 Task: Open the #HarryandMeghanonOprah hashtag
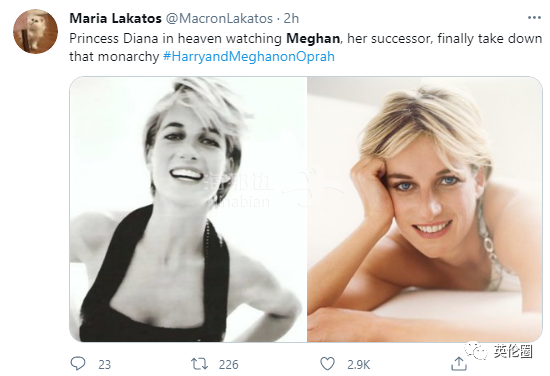click(249, 56)
